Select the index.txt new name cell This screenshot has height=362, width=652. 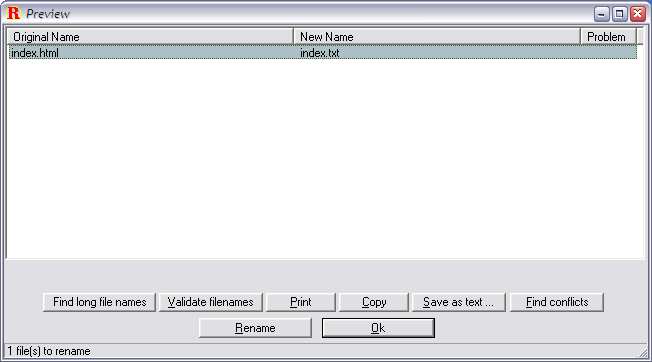point(319,53)
